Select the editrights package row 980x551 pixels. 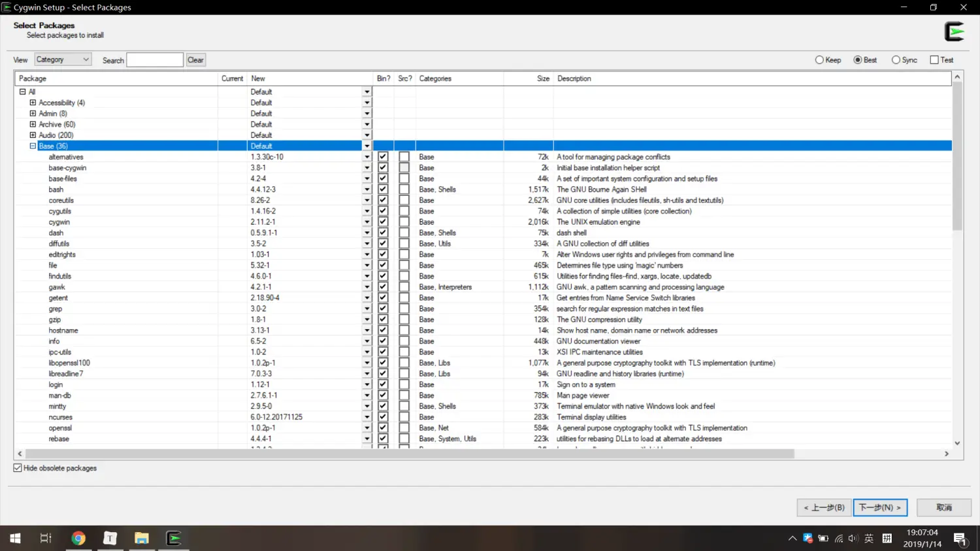(x=483, y=255)
